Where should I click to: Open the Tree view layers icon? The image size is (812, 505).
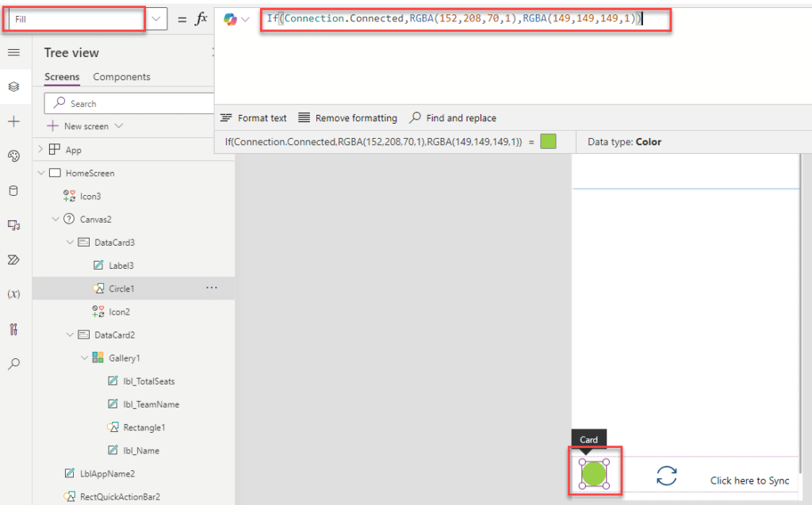[13, 86]
